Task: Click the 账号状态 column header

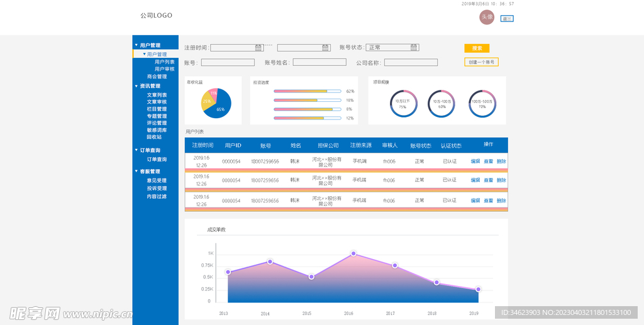Action: (421, 146)
